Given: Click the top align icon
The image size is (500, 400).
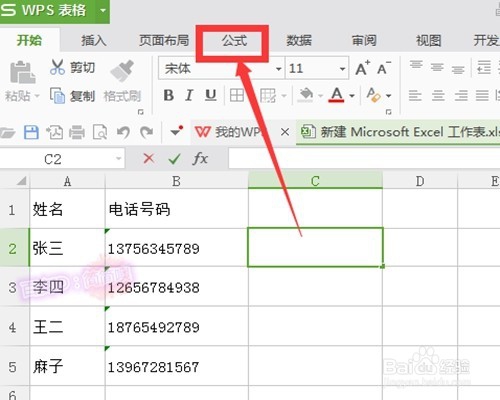Looking at the screenshot, I should click(x=416, y=64).
